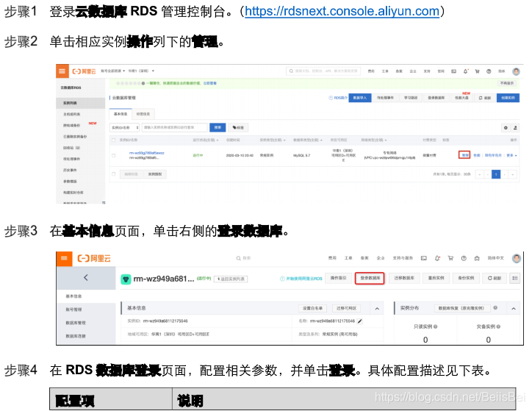This screenshot has height=411, width=532.
Task: Open the bell notification icon in the detail header
Action: (437, 258)
